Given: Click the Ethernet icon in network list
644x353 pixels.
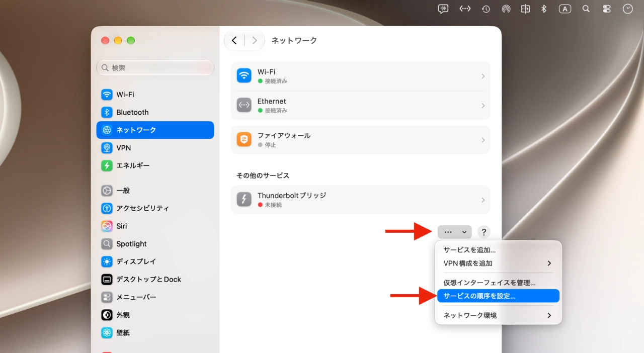Looking at the screenshot, I should 244,105.
